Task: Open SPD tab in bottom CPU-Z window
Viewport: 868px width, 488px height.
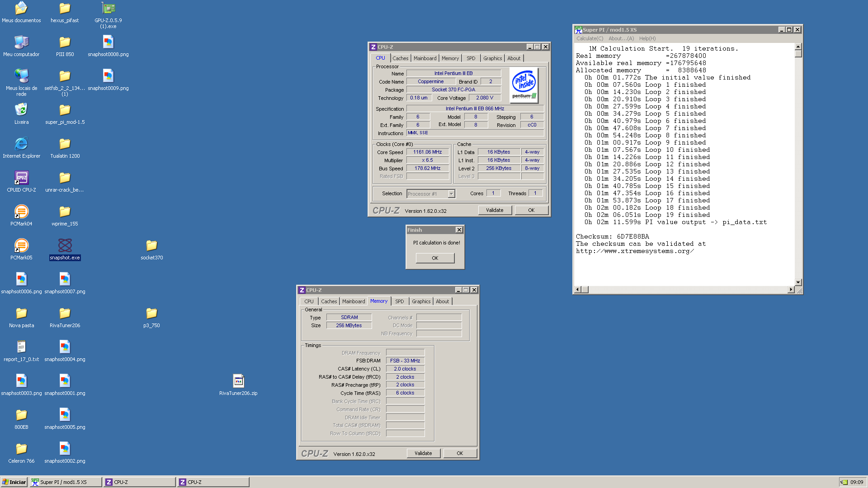Action: [x=400, y=301]
